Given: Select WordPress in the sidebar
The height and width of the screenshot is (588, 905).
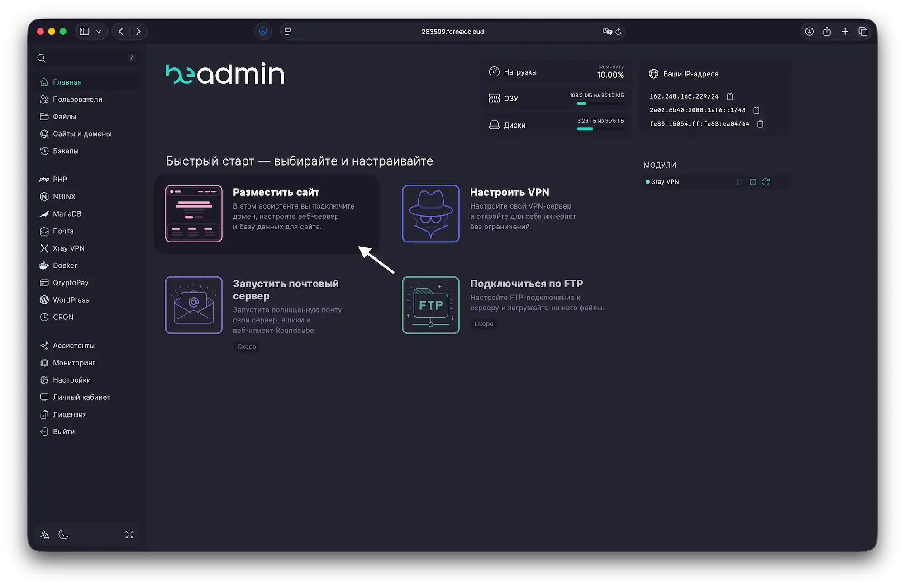Looking at the screenshot, I should coord(71,299).
